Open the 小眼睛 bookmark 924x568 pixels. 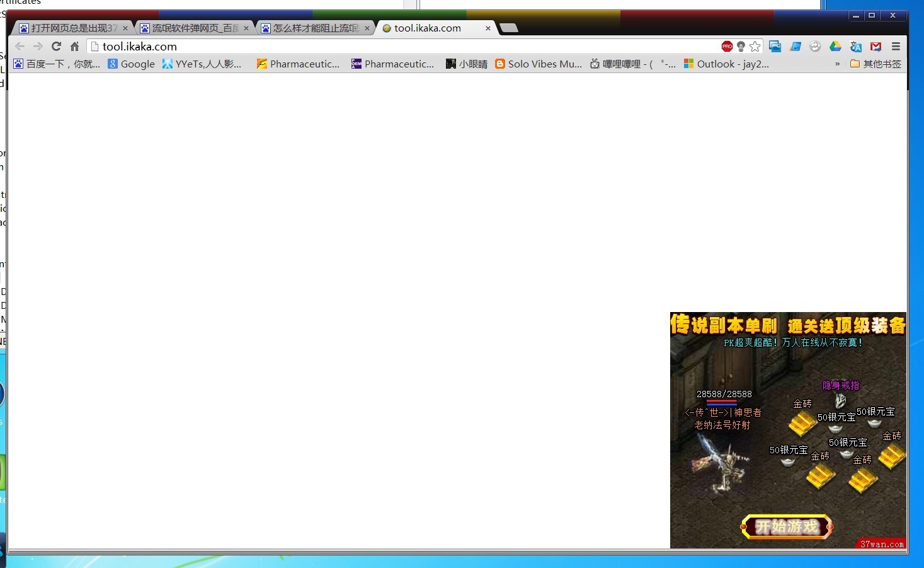[467, 64]
